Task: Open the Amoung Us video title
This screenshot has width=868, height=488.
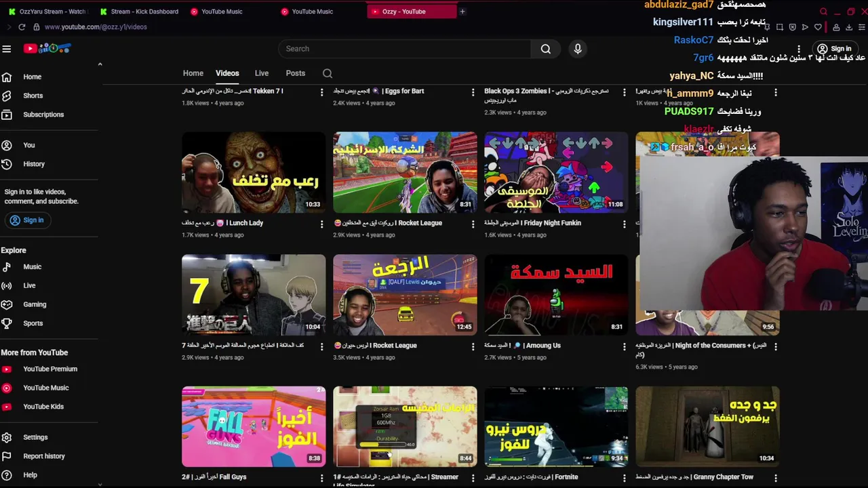Action: tap(523, 346)
